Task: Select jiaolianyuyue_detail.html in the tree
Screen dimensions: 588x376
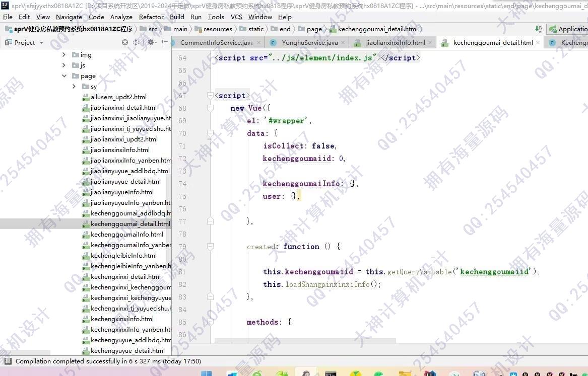Action: coord(125,182)
